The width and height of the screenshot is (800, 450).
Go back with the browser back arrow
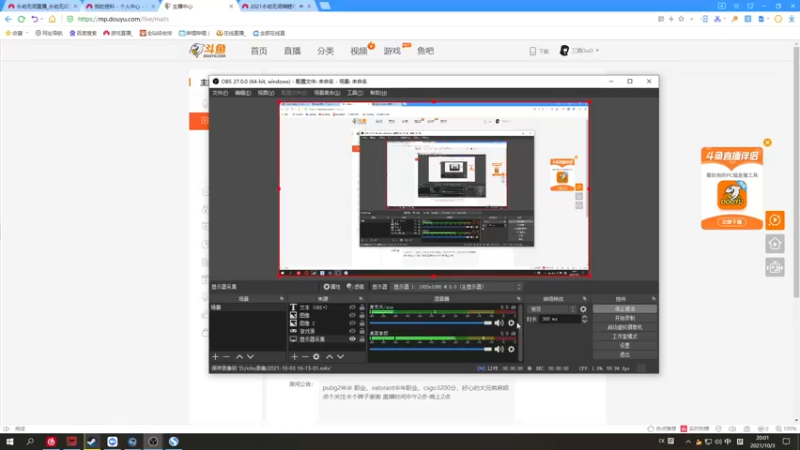pos(8,19)
